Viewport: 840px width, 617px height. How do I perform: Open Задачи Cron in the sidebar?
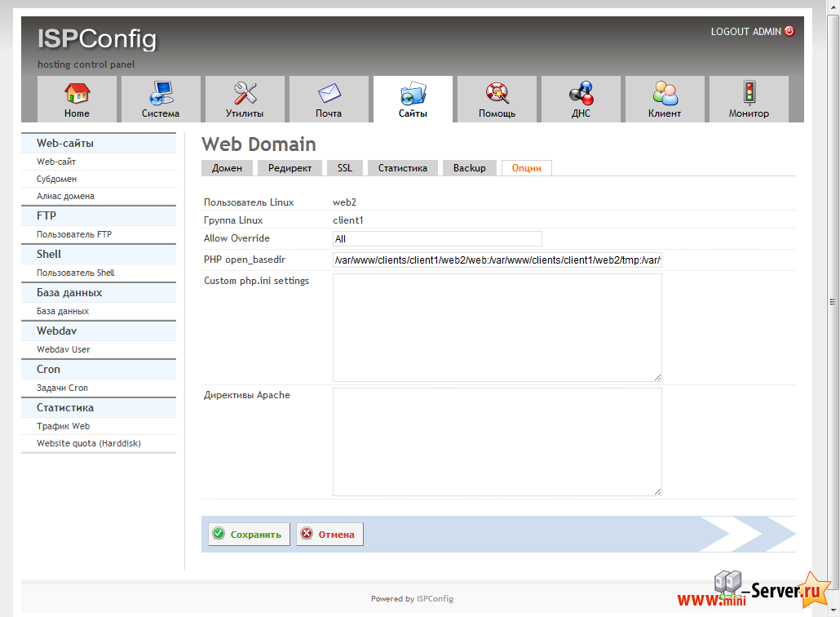click(x=62, y=388)
